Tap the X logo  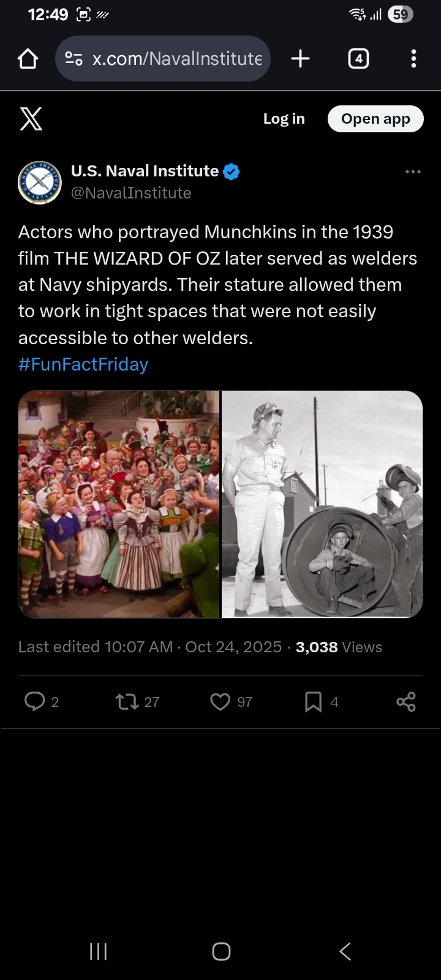point(31,119)
